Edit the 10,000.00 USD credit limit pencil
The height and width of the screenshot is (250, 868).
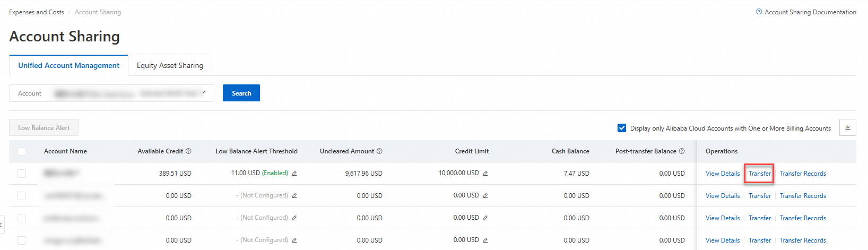point(485,174)
